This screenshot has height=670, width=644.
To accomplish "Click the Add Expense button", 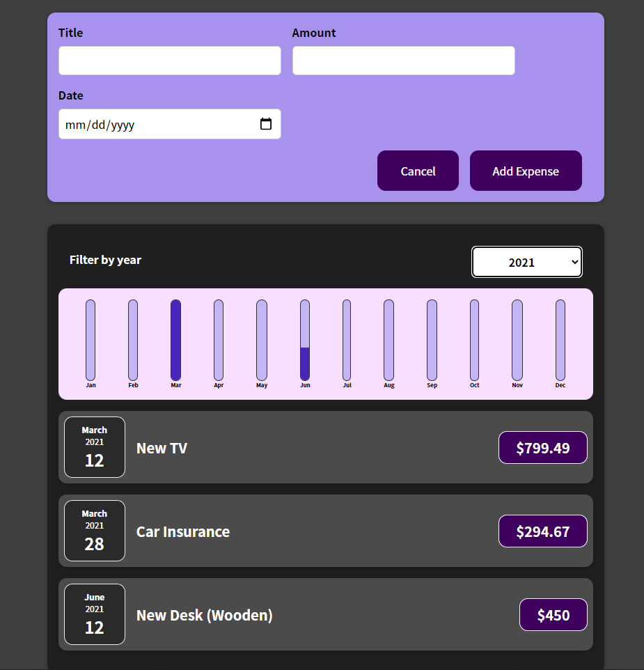I will point(526,171).
